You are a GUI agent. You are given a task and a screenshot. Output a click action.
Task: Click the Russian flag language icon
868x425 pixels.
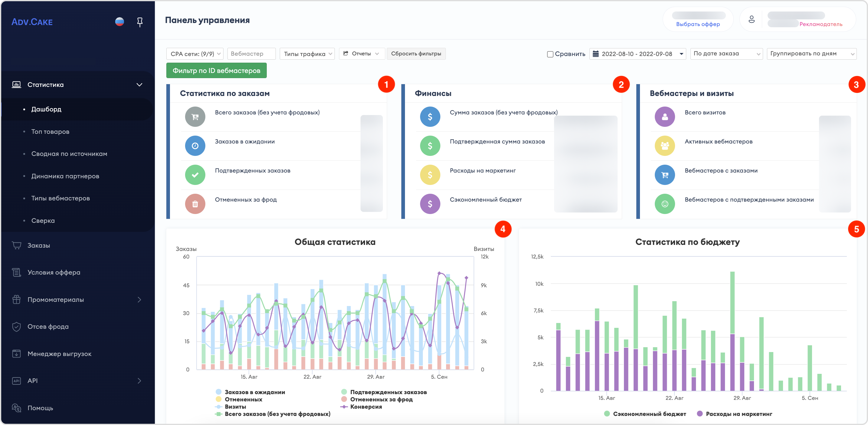point(120,22)
